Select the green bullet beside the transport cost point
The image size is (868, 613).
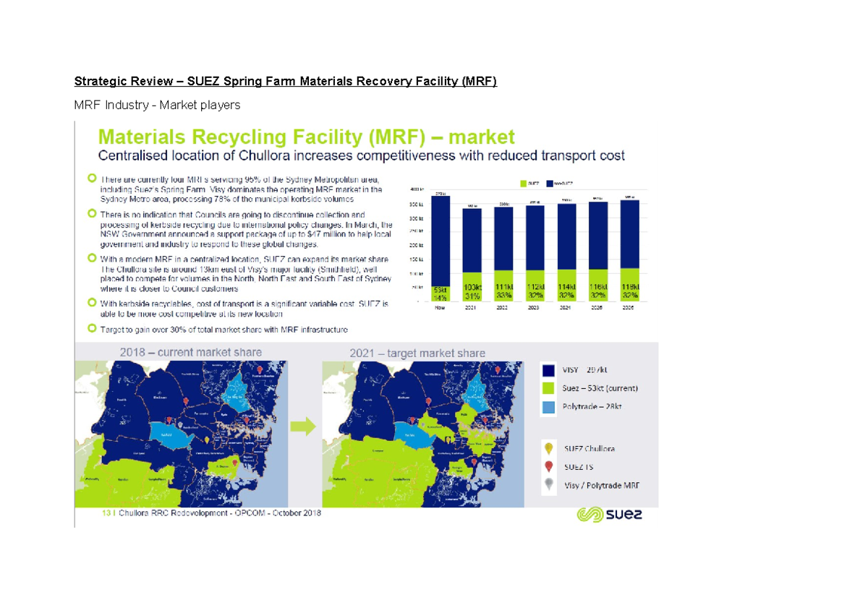point(92,304)
